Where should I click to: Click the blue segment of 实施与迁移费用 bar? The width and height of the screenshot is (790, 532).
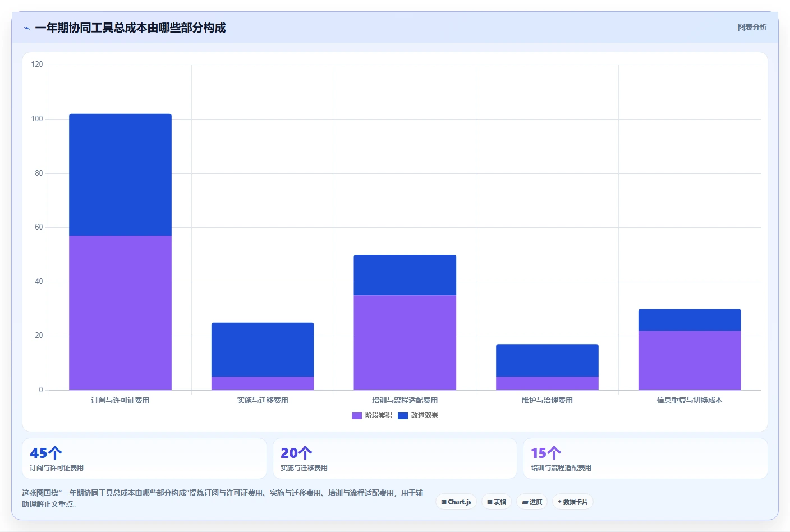click(x=263, y=350)
